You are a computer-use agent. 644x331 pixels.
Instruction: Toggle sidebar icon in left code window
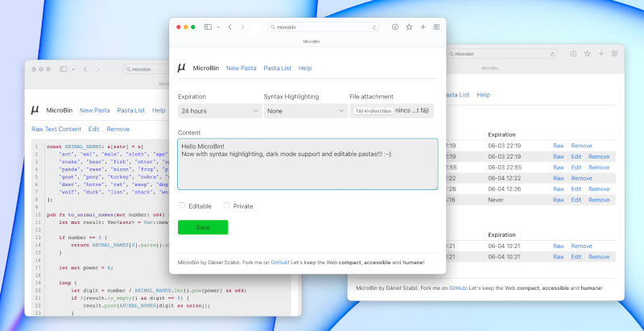63,69
